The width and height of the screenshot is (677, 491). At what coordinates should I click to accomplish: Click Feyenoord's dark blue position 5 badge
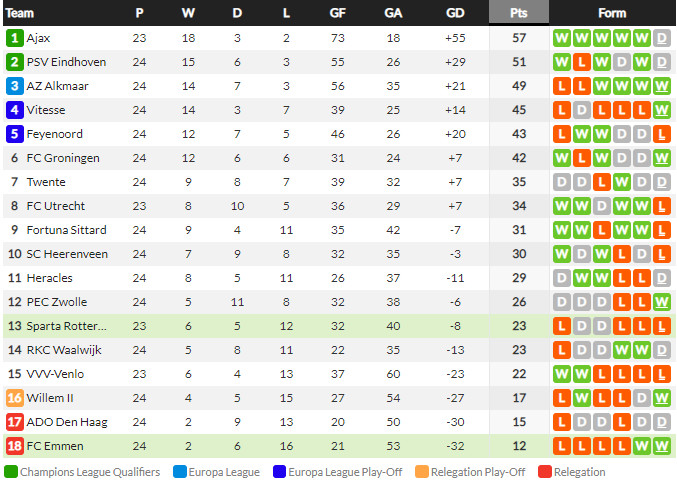14,134
